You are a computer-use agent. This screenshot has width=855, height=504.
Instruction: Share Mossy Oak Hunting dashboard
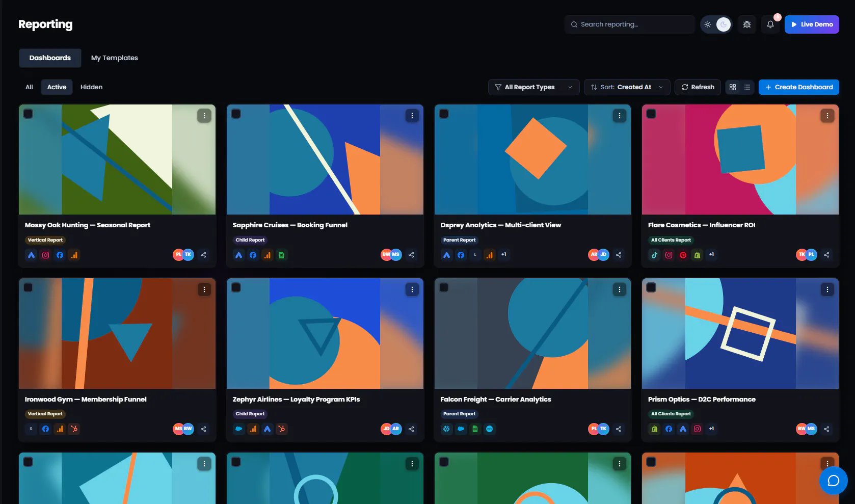203,255
